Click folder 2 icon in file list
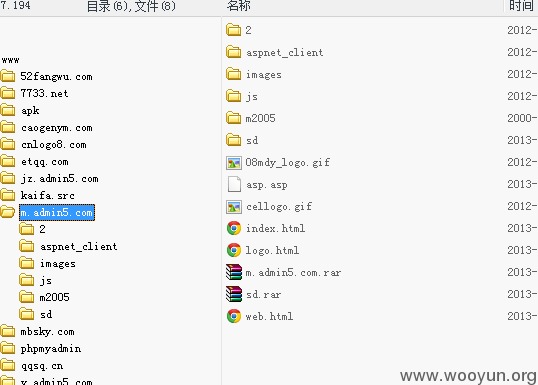The image size is (538, 385). (x=234, y=30)
